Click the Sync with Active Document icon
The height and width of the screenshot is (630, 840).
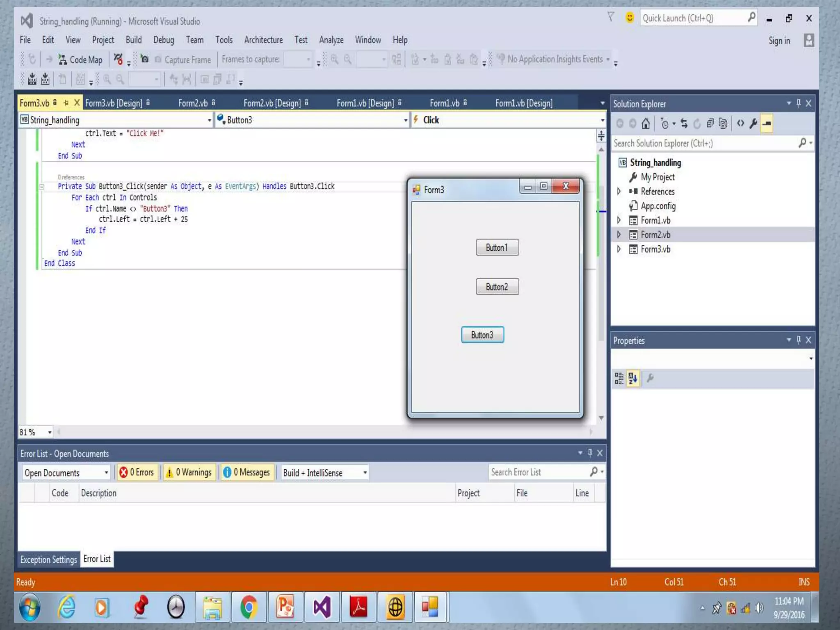(684, 123)
